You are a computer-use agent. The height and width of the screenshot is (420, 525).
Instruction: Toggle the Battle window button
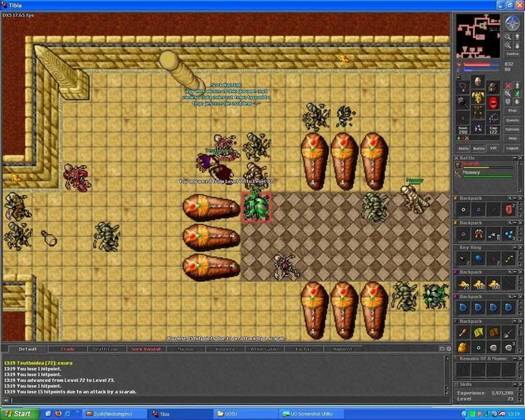click(479, 148)
